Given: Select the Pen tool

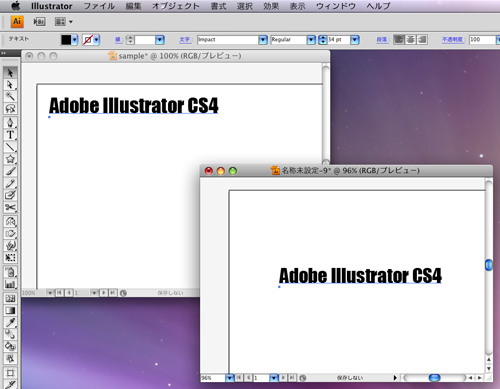Looking at the screenshot, I should 10,122.
